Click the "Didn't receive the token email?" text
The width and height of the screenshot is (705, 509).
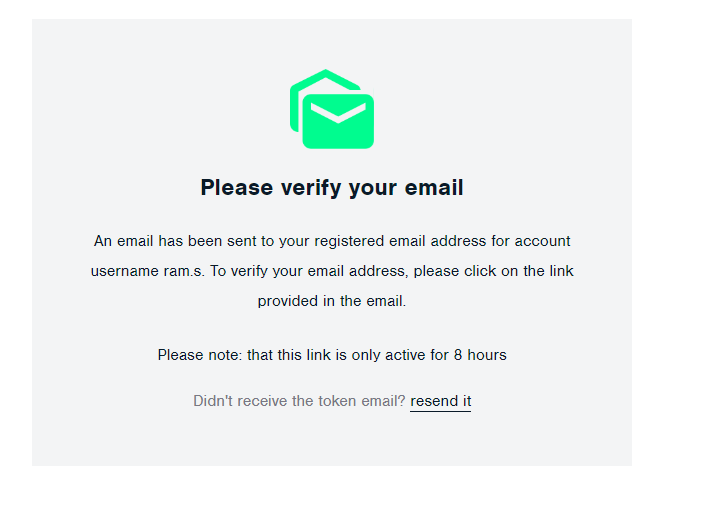(x=299, y=401)
